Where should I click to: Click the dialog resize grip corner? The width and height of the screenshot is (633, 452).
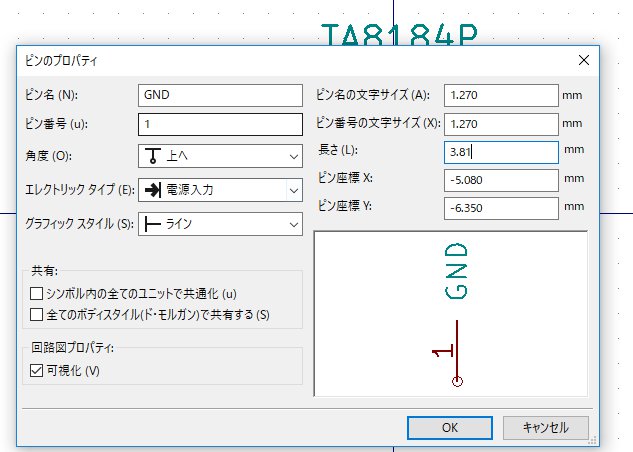tap(593, 441)
